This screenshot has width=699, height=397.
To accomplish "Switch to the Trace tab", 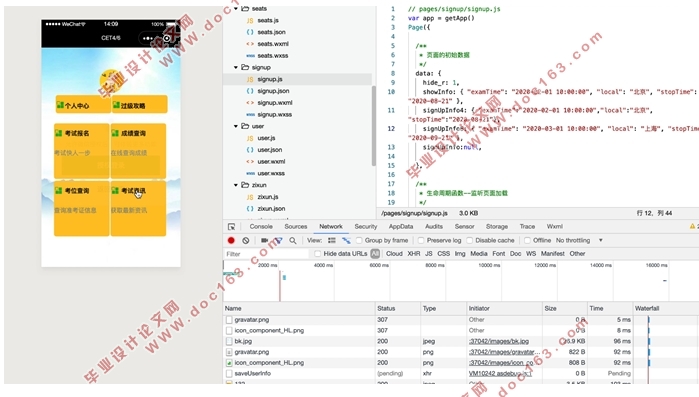I will (x=527, y=226).
